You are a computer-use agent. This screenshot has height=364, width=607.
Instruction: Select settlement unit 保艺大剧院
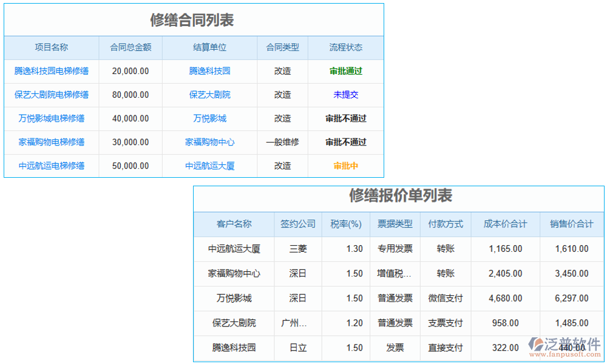209,95
